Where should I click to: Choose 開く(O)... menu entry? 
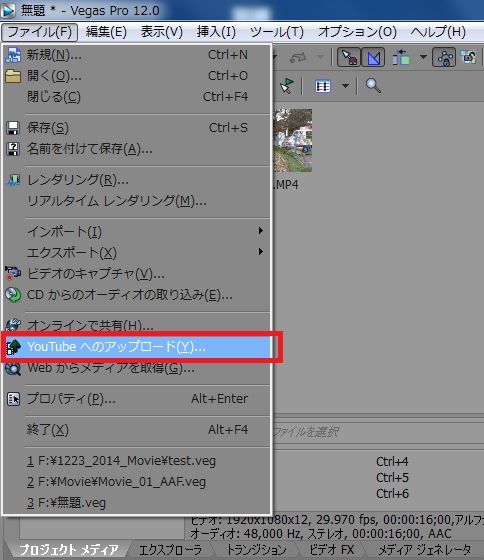(x=137, y=76)
